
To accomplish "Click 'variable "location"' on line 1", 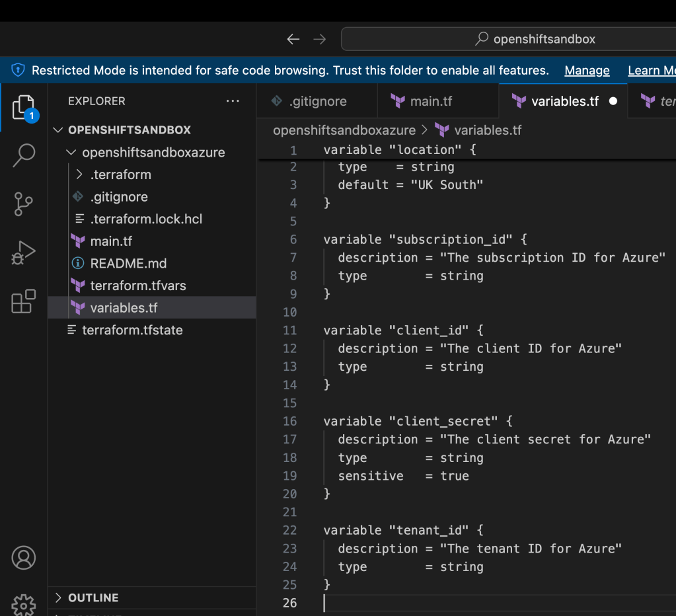I will [393, 149].
